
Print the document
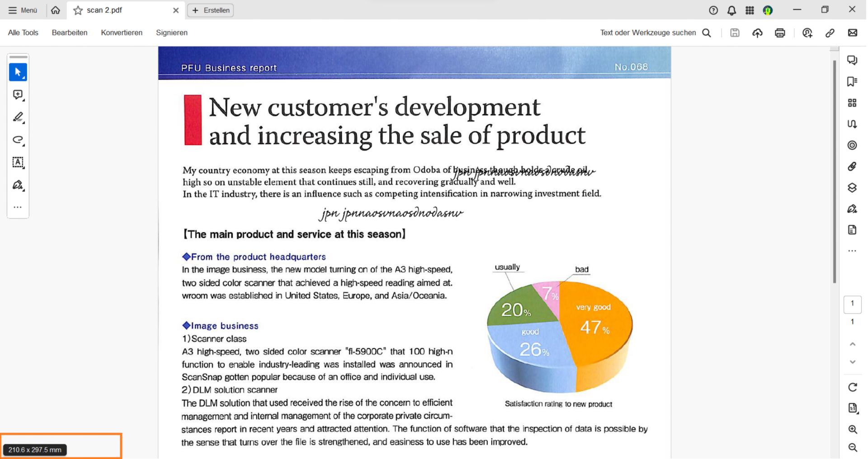click(x=780, y=33)
